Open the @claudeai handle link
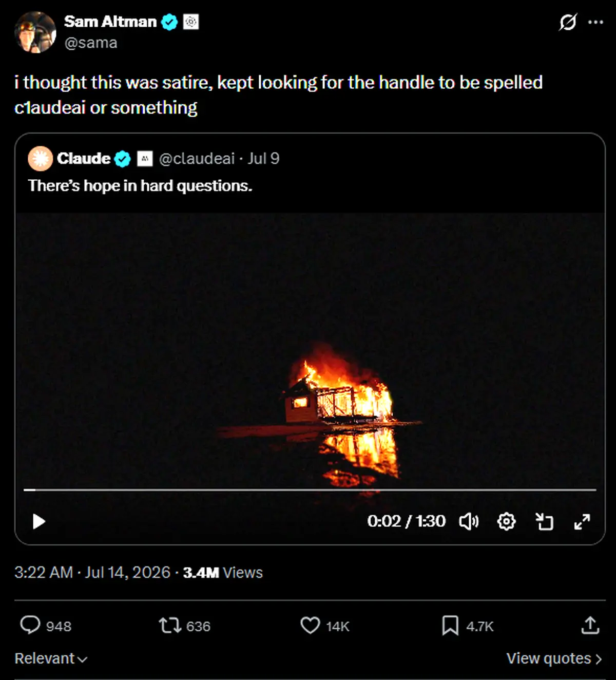 197,158
